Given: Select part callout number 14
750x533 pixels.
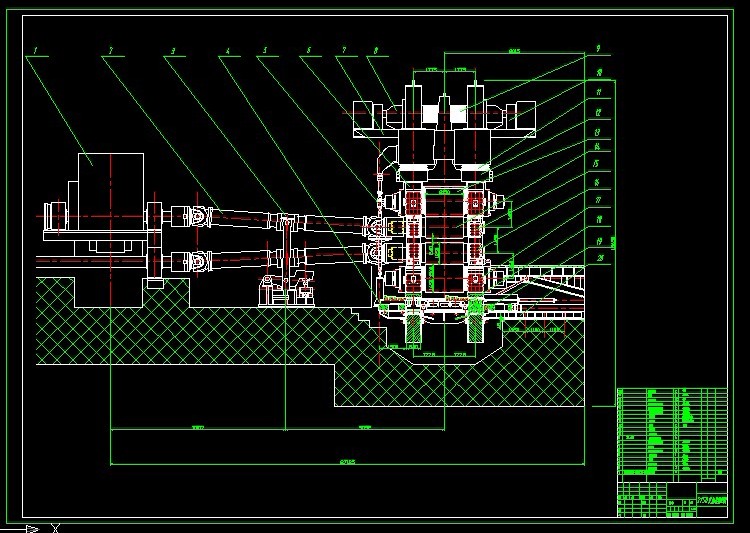Looking at the screenshot, I should pos(597,146).
